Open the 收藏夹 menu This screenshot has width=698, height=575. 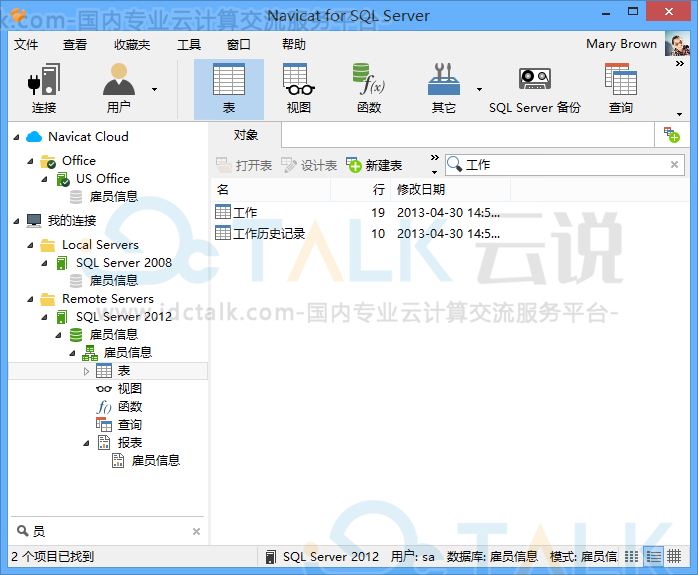(132, 45)
